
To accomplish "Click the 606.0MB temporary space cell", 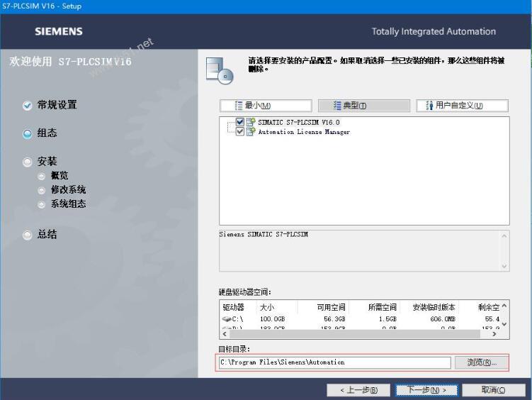I will pos(443,319).
